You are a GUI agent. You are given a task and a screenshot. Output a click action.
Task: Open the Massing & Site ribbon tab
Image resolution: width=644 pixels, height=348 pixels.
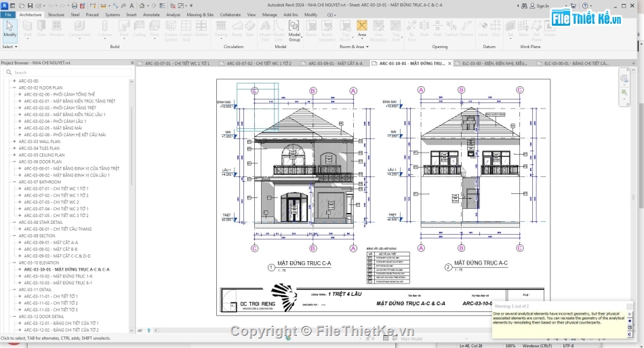pyautogui.click(x=200, y=14)
